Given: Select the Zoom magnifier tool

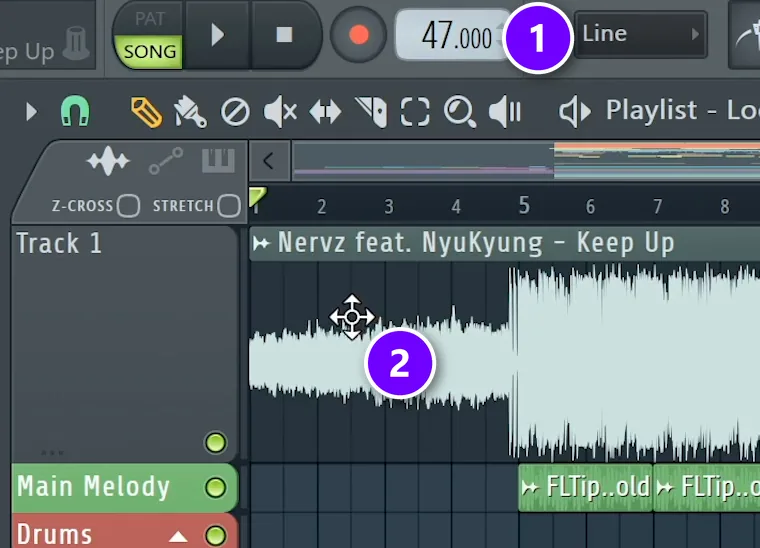Looking at the screenshot, I should (459, 112).
